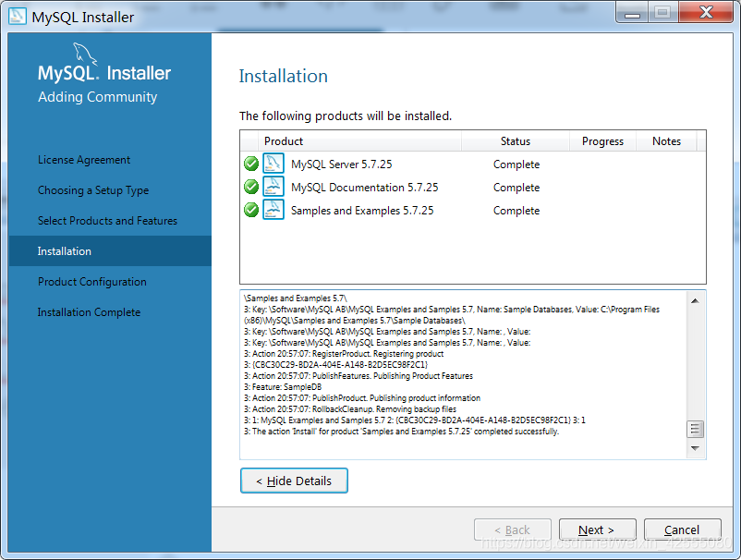
Task: Sort by the Product column header
Action: 359,141
